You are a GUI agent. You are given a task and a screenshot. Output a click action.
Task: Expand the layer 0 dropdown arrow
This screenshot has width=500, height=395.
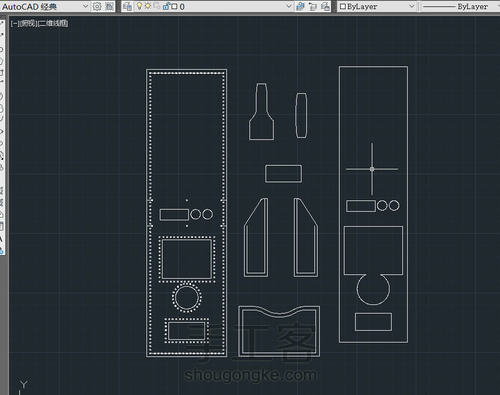point(289,6)
